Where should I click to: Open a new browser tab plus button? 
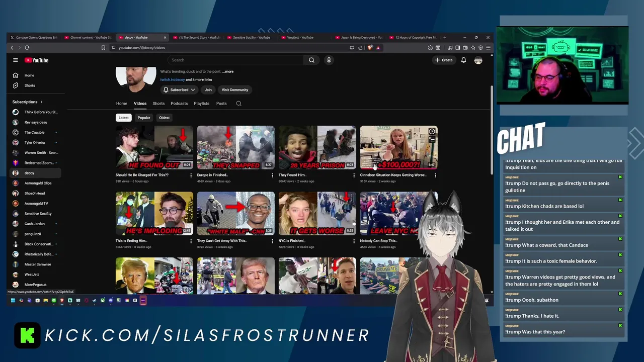coord(444,37)
